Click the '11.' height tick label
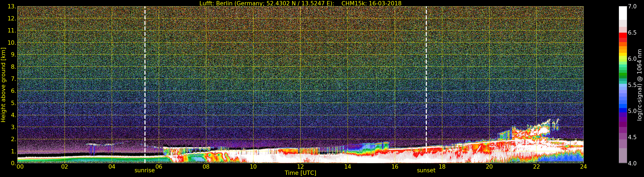 12,31
